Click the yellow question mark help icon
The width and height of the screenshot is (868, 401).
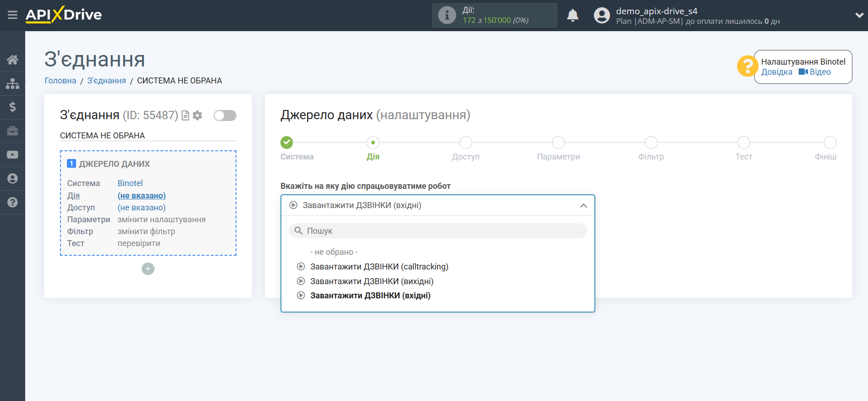pyautogui.click(x=747, y=66)
